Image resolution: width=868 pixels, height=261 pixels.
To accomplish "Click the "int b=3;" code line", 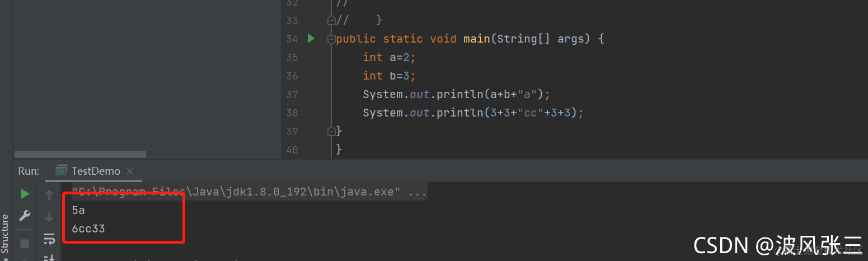I will pyautogui.click(x=390, y=76).
